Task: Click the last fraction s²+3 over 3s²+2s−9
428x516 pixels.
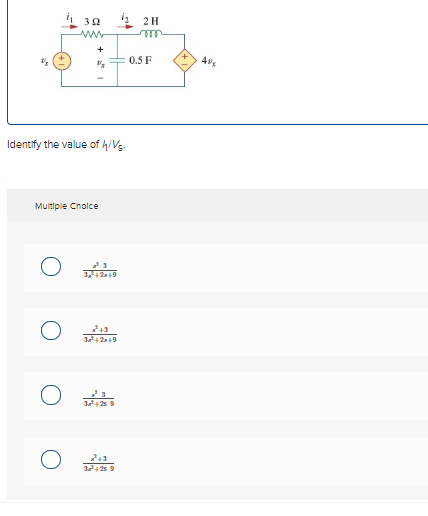Action: tap(99, 463)
